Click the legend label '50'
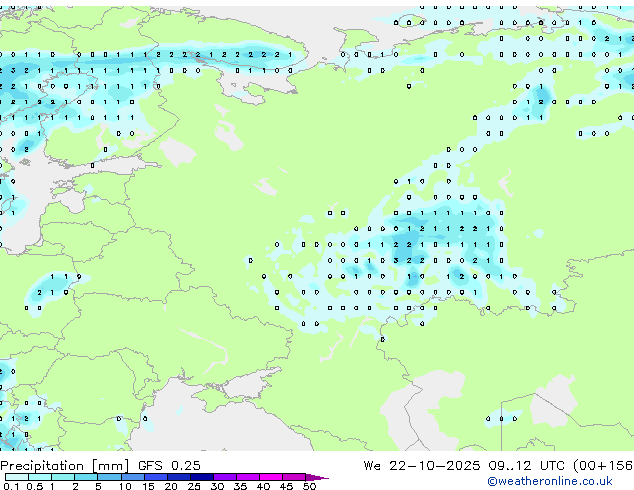The image size is (634, 490). [x=310, y=486]
